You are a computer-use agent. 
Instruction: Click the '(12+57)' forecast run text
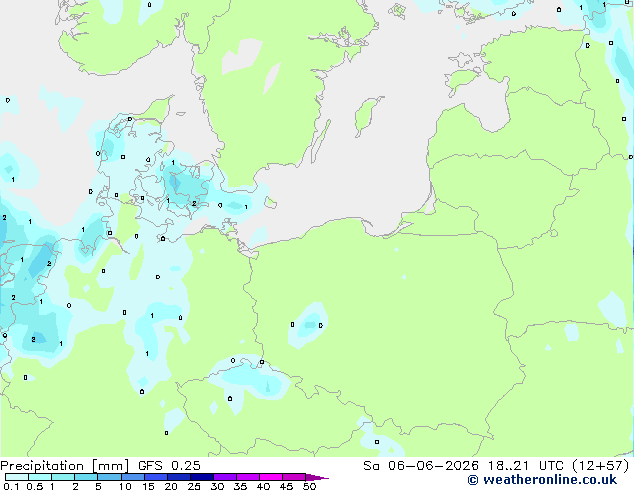click(x=601, y=466)
